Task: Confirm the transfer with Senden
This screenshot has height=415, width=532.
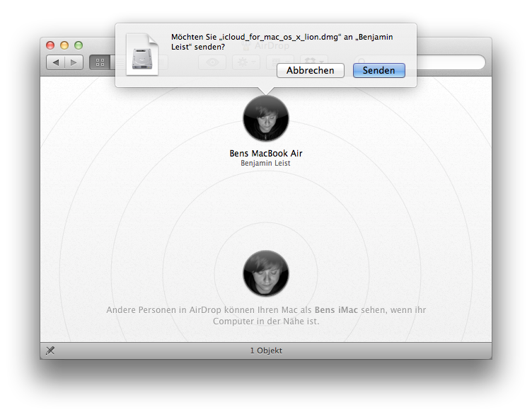Action: [x=379, y=70]
